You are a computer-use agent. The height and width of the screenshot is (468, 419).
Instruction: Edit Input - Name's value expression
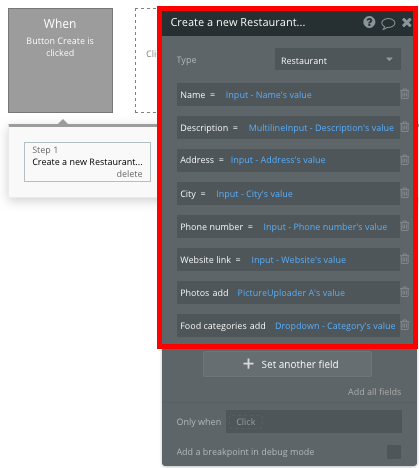tap(268, 95)
